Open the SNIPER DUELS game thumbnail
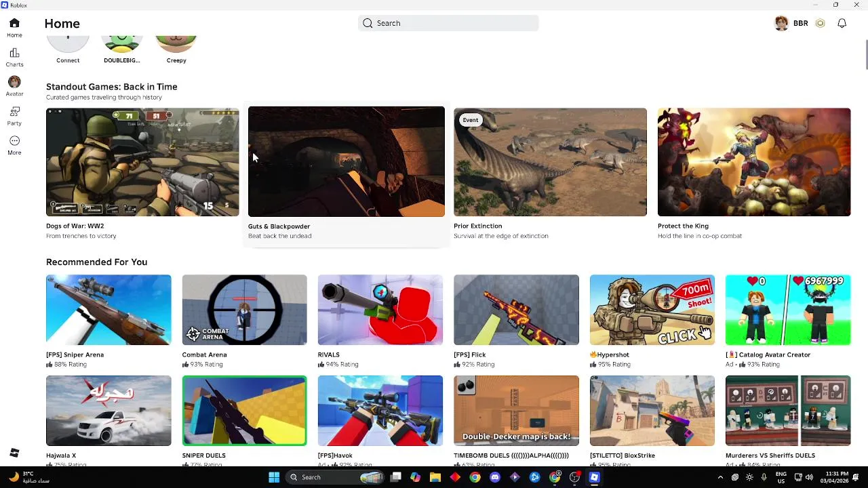This screenshot has height=488, width=868. pyautogui.click(x=244, y=411)
